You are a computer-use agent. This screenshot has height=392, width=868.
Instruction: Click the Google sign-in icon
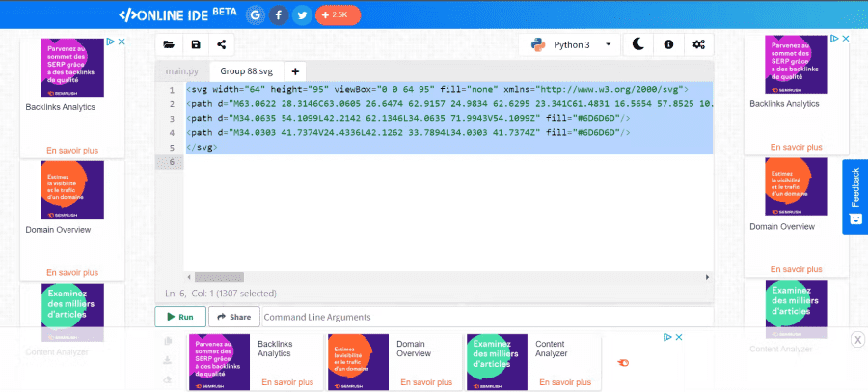point(256,15)
